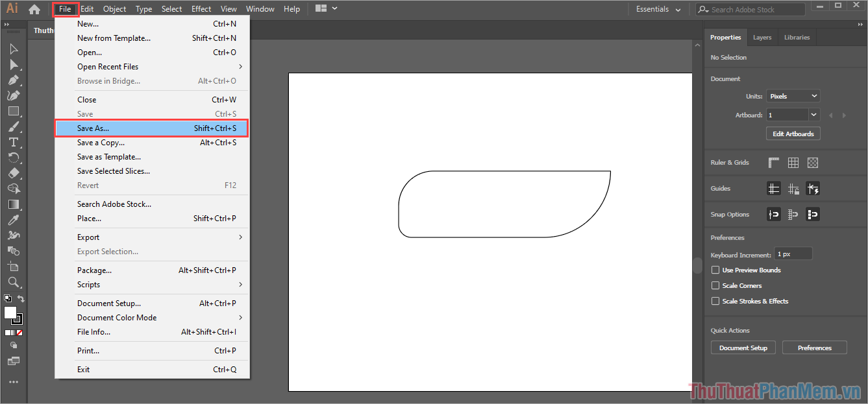868x404 pixels.
Task: Click the white Fill color swatch
Action: pos(10,313)
